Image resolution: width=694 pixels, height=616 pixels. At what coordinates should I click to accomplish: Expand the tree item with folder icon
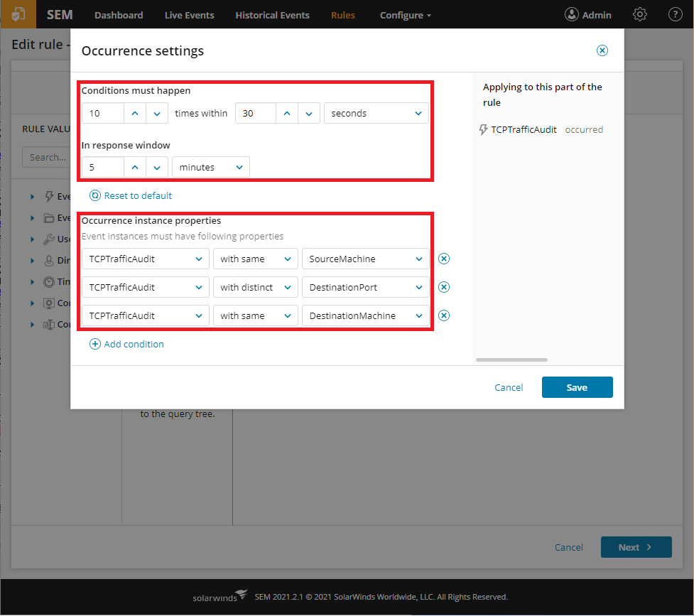(32, 218)
